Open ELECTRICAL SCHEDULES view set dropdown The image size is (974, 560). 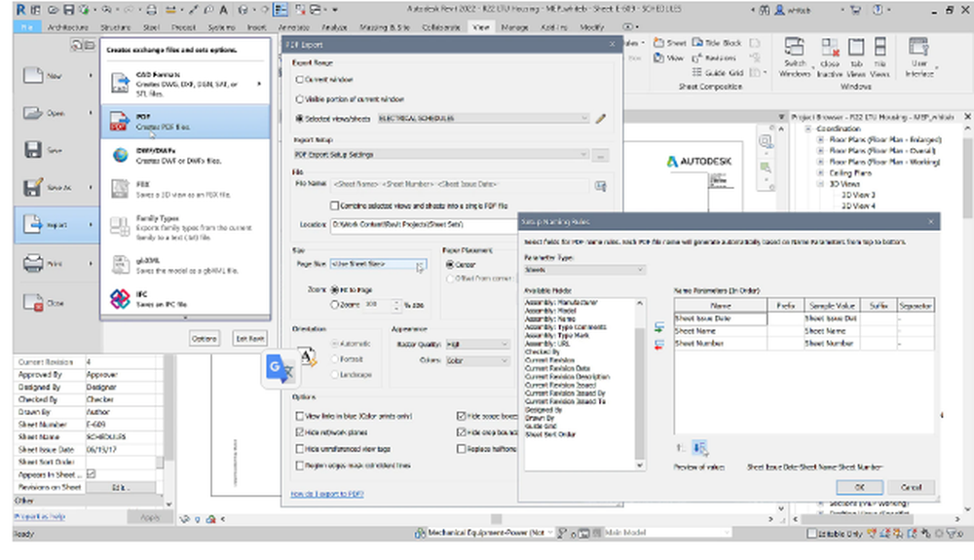click(483, 118)
